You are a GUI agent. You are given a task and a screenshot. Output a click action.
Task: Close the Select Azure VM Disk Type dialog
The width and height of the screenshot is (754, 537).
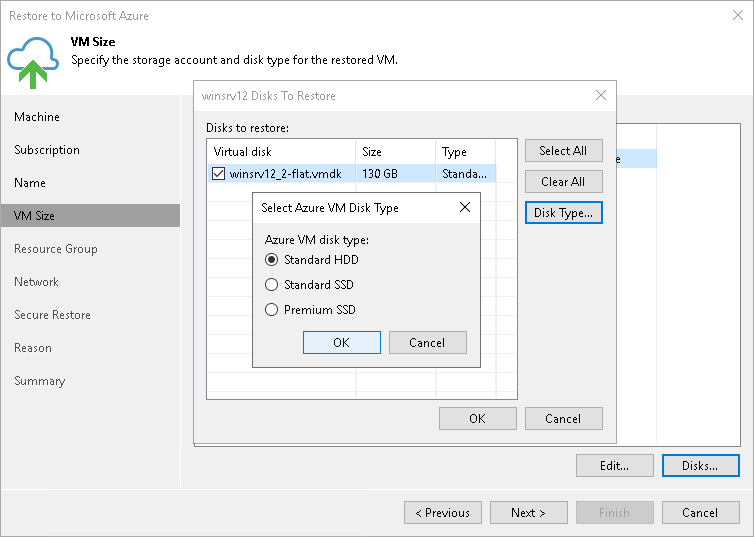click(465, 207)
